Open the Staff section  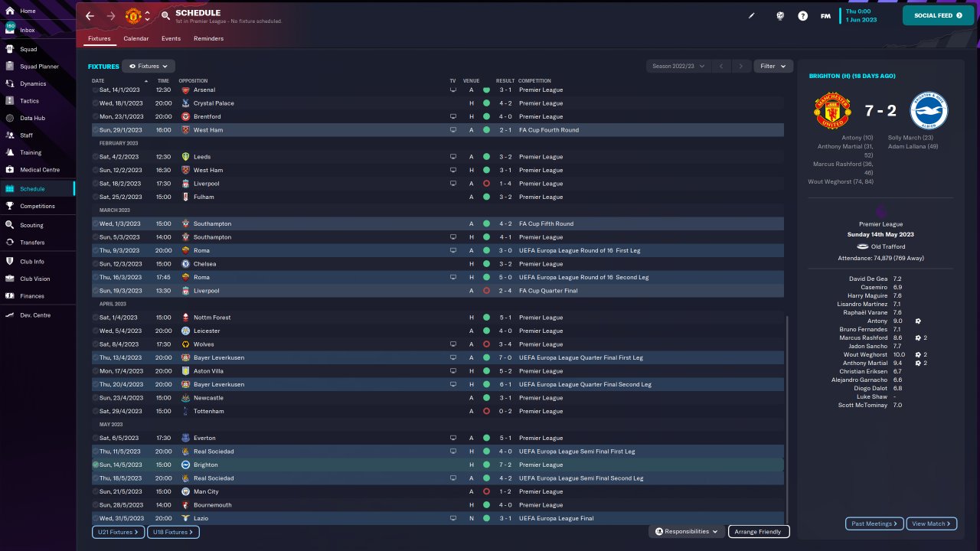click(38, 135)
